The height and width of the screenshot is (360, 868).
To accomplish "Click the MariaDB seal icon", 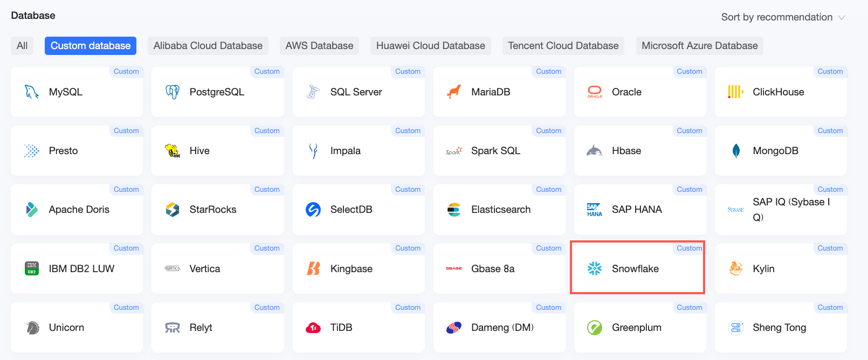I will pos(454,92).
